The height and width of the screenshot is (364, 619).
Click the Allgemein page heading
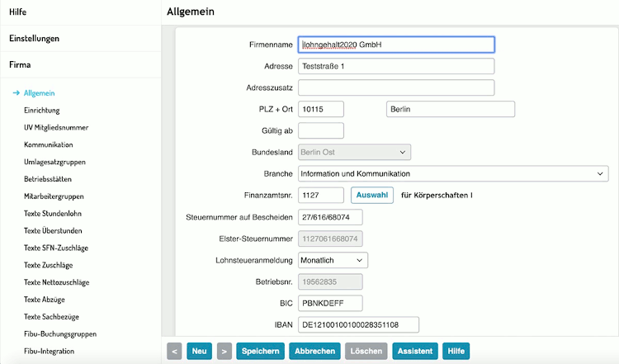[191, 12]
